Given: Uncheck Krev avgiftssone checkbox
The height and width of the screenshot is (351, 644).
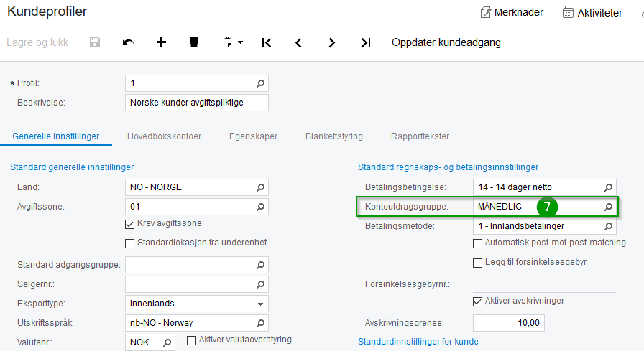Looking at the screenshot, I should pyautogui.click(x=130, y=224).
